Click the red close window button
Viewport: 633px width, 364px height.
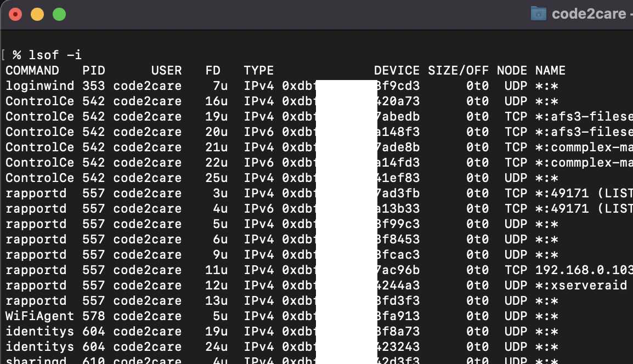click(x=15, y=14)
